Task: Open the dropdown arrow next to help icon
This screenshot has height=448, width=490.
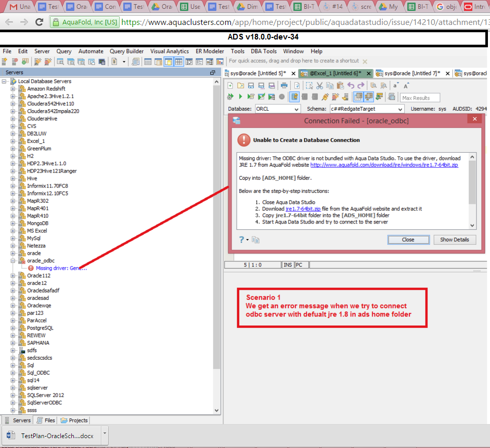Action: pos(248,240)
